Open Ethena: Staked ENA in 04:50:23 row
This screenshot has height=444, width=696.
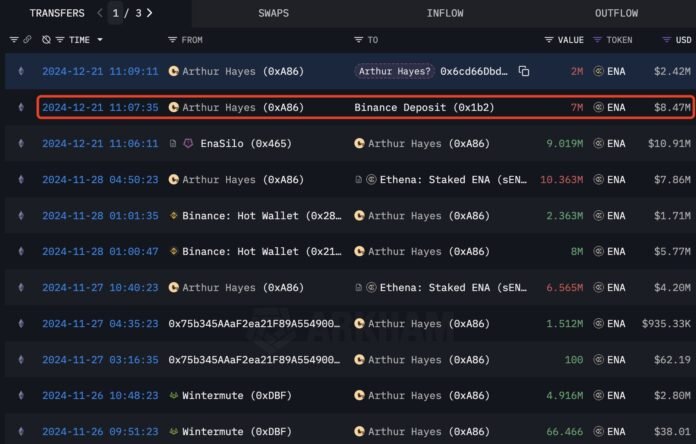(x=453, y=179)
